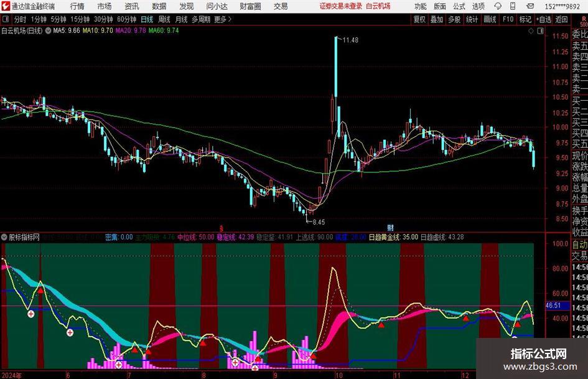
Task: Click the account number 152****9892
Action: pyautogui.click(x=562, y=6)
